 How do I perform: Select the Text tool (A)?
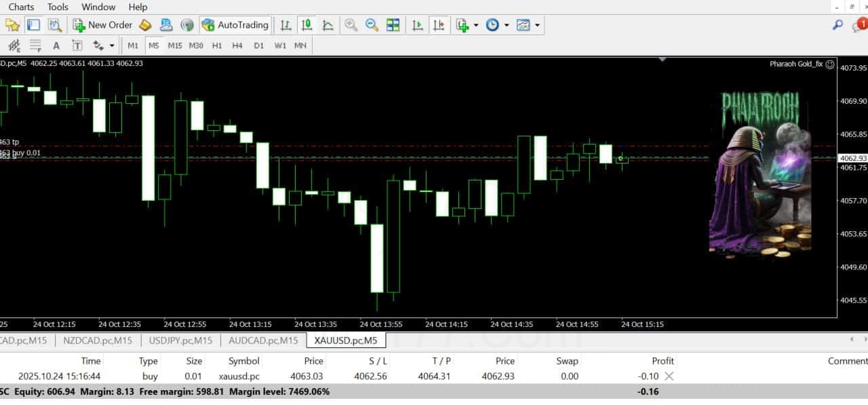point(56,45)
